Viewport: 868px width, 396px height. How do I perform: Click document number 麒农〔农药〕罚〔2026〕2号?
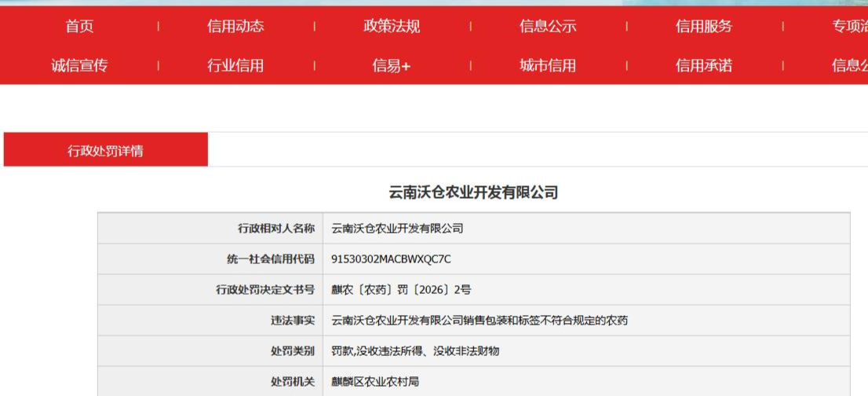(x=401, y=290)
